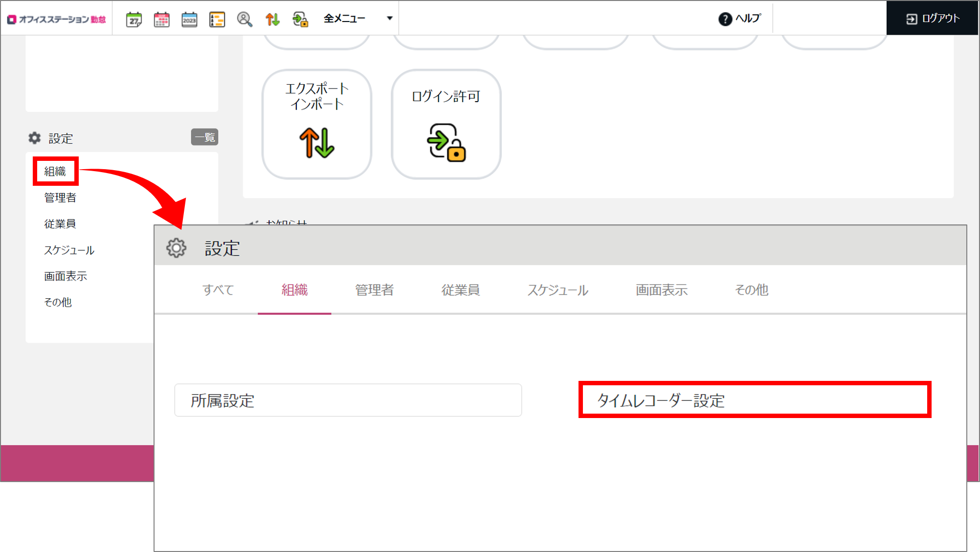
Task: Switch to the スケジュール tab
Action: pyautogui.click(x=557, y=289)
